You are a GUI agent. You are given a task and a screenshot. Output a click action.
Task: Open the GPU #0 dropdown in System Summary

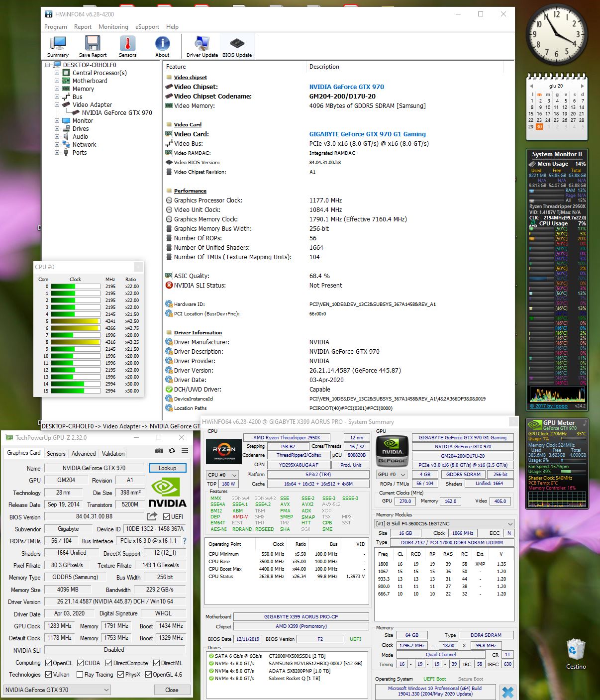tap(392, 474)
